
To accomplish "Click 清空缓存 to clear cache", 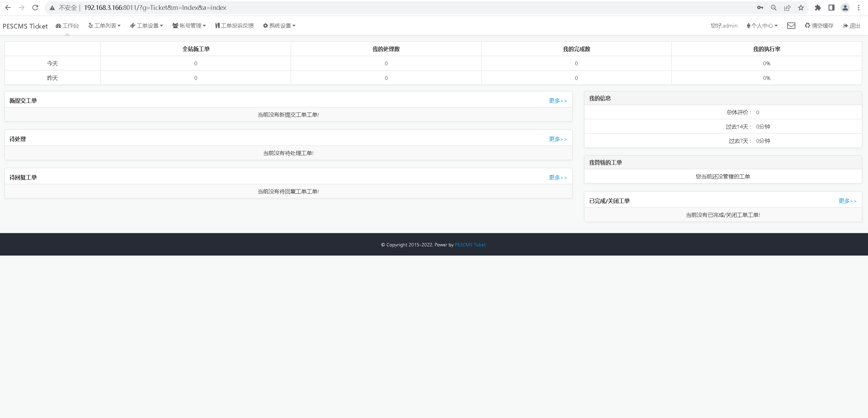I will [819, 26].
